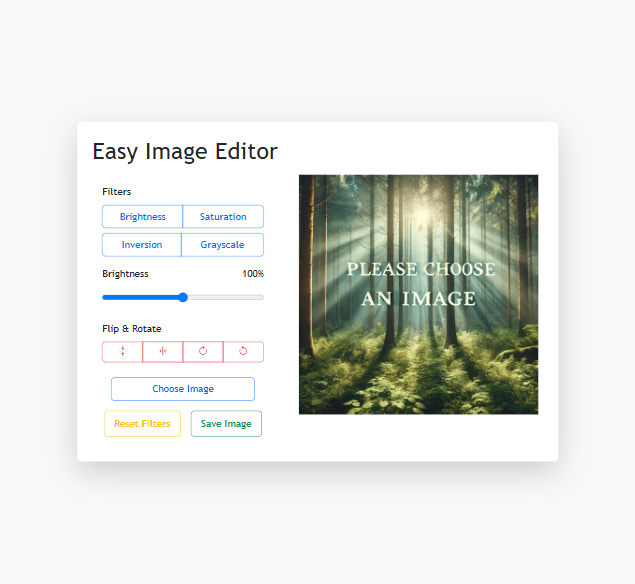Open the Choose Image file picker
Screen dimensions: 635x584
click(x=183, y=389)
